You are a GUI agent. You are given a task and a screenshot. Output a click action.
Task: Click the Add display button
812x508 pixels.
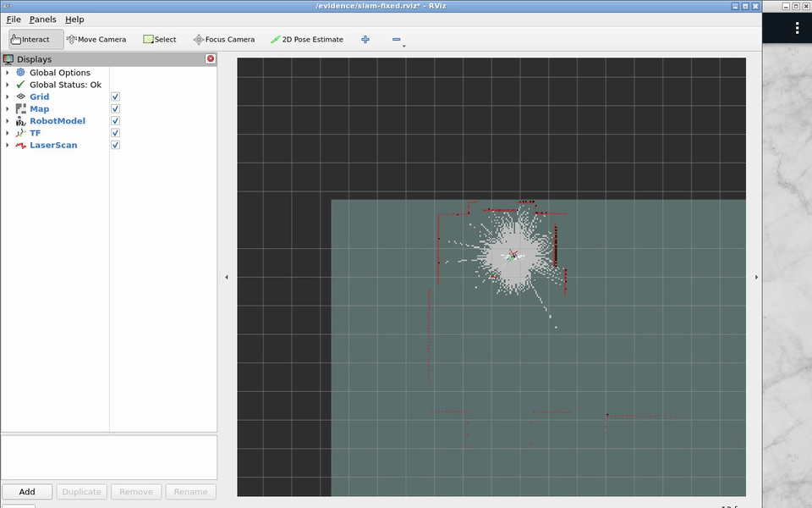(x=27, y=491)
